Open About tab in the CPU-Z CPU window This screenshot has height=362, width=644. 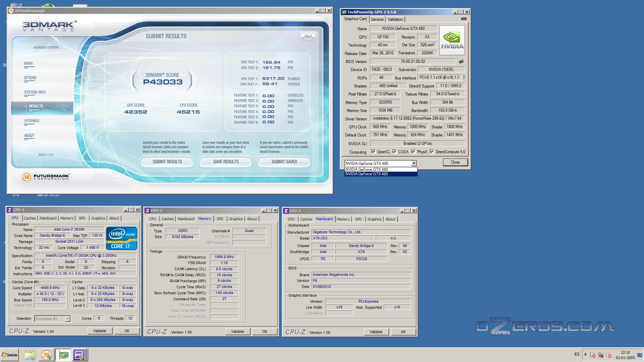(114, 218)
